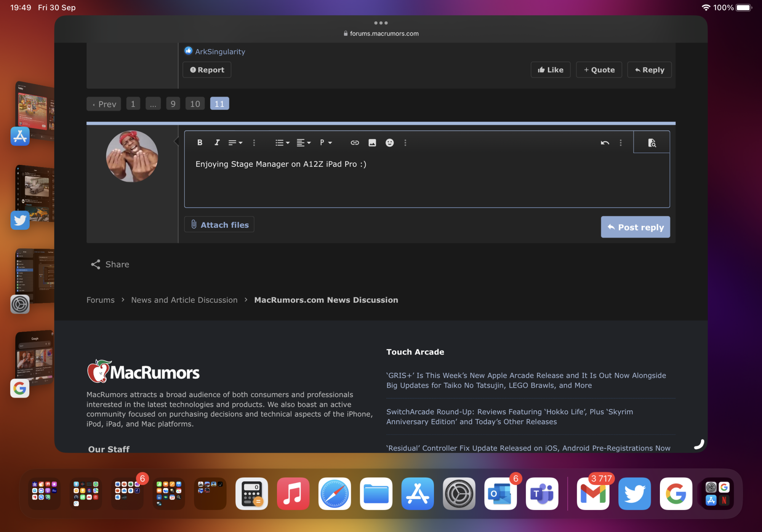Jump to page 10 of thread
This screenshot has width=762, height=532.
tap(195, 104)
